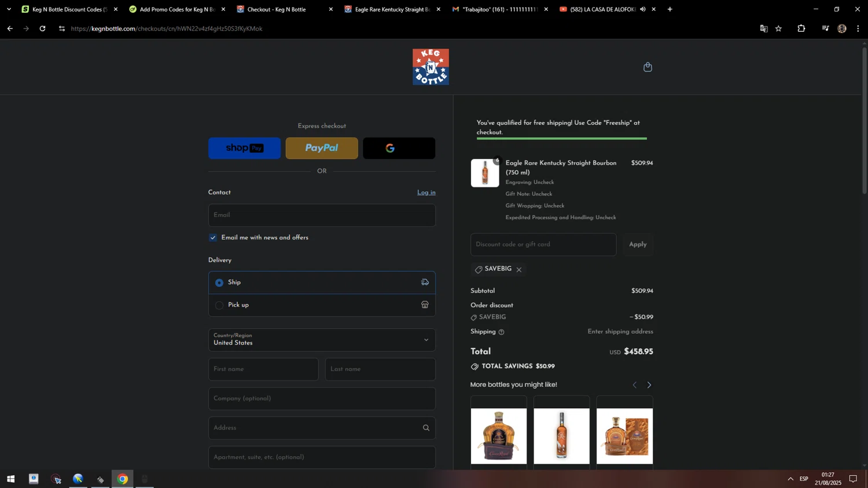Viewport: 868px width, 488px height.
Task: Click the address search magnifier icon
Action: pos(426,428)
